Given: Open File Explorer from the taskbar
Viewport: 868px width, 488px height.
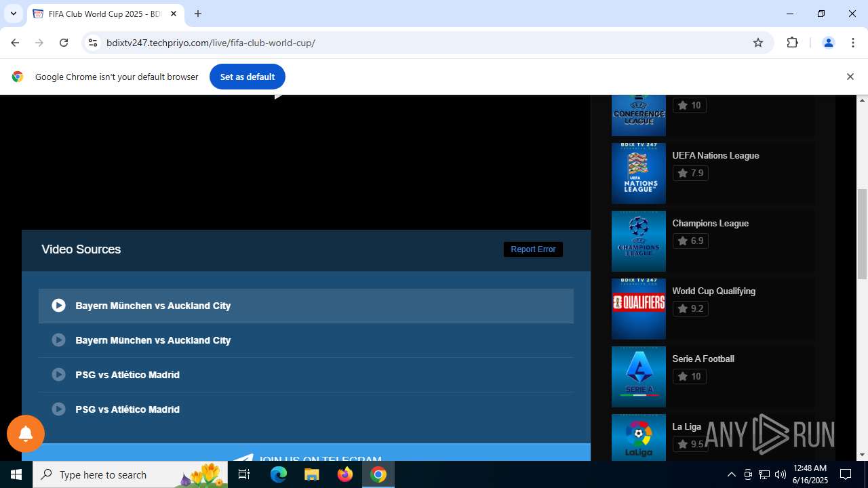Looking at the screenshot, I should 311,474.
